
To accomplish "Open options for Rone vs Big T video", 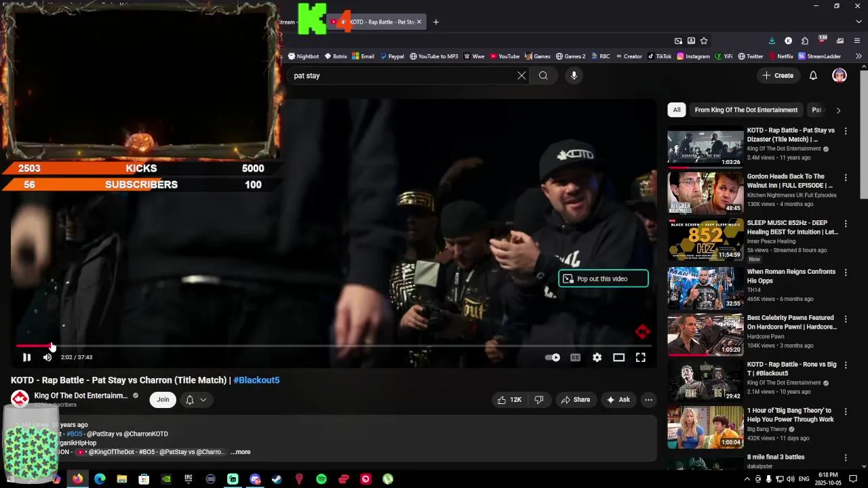I will (x=845, y=365).
